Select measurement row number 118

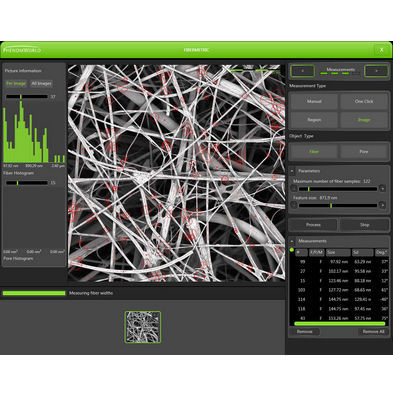(x=339, y=309)
